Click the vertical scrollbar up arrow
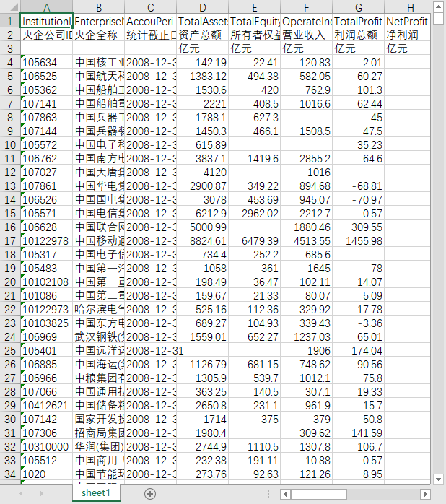 click(438, 6)
